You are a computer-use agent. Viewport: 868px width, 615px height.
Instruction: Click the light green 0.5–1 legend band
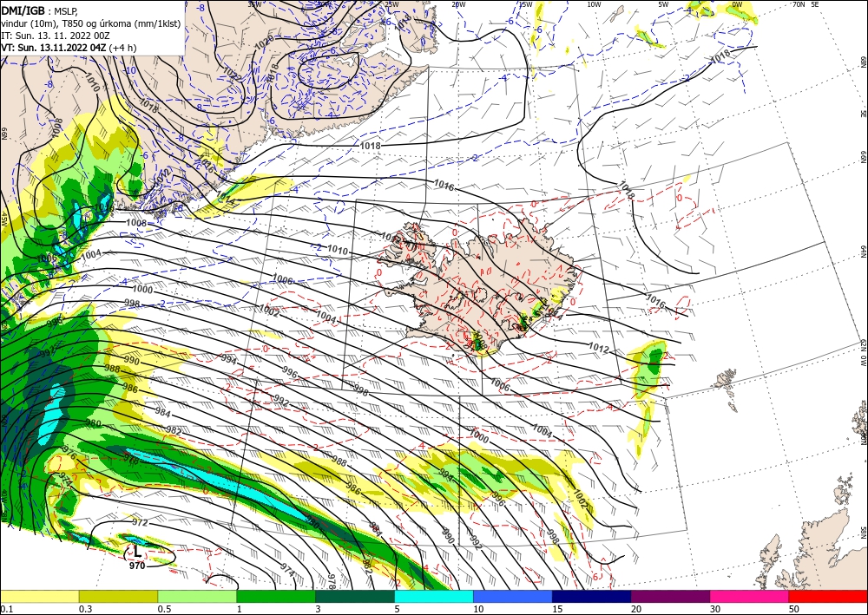pos(197,596)
